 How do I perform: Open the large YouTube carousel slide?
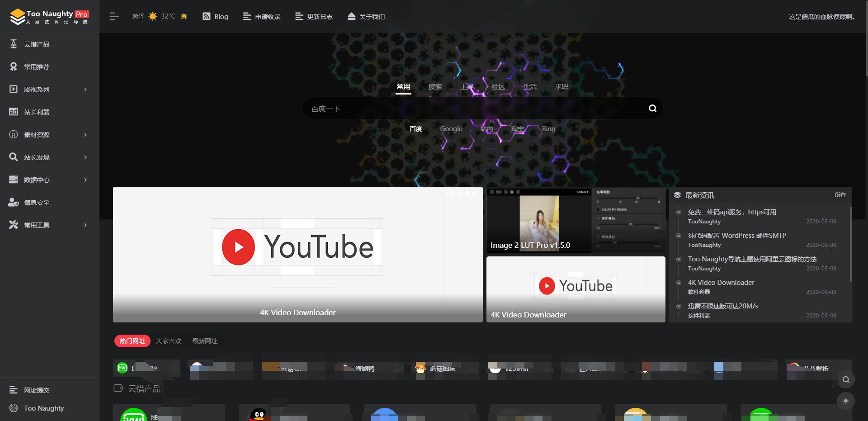click(x=298, y=255)
